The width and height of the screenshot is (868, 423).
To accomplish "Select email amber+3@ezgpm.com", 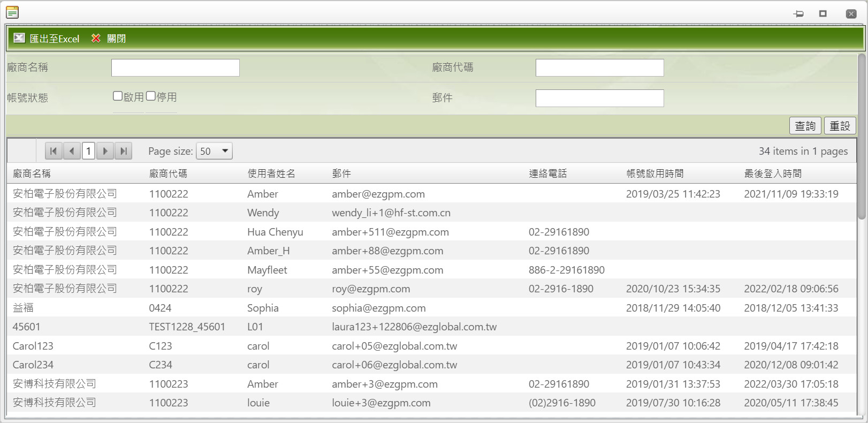I will 385,384.
